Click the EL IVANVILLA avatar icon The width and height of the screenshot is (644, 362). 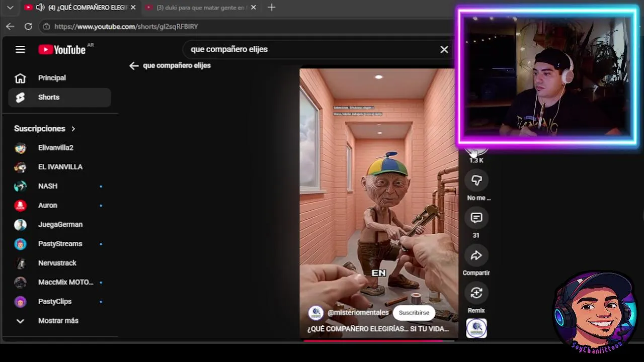point(20,167)
